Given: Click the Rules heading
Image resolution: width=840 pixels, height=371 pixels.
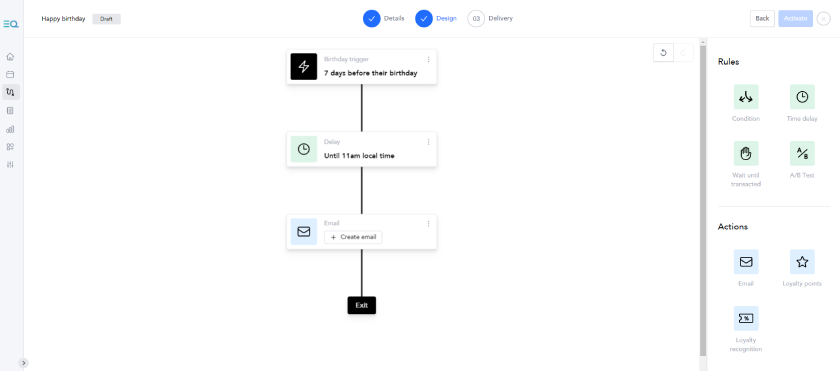Looking at the screenshot, I should click(728, 62).
